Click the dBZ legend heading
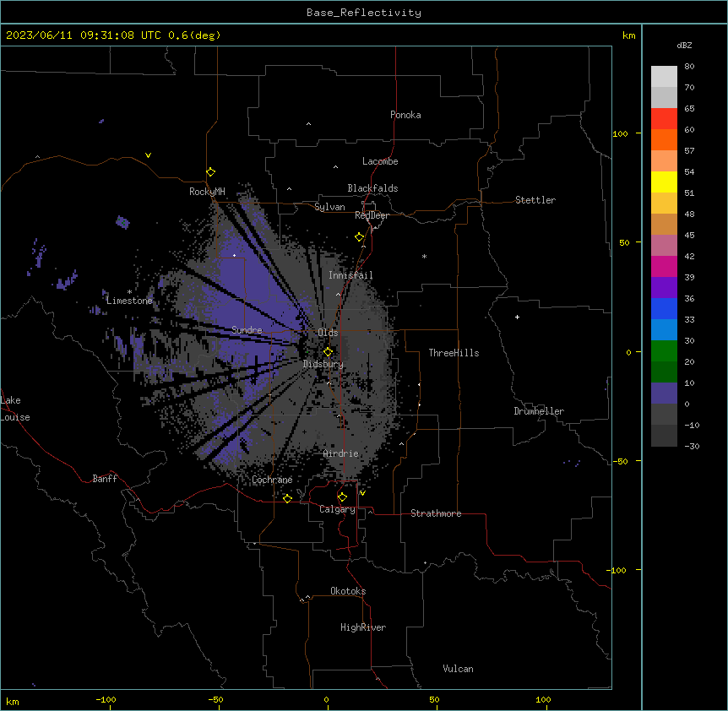Screen dimensions: 728x711 pos(684,46)
